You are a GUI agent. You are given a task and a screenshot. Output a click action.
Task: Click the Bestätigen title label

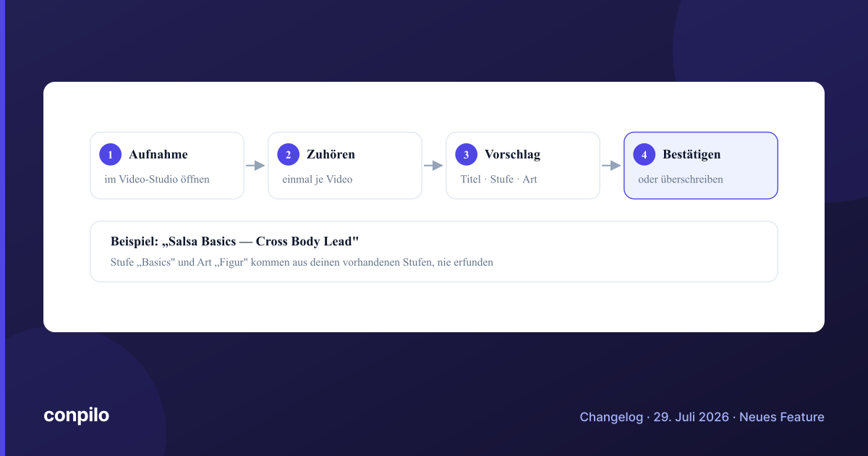pos(692,154)
